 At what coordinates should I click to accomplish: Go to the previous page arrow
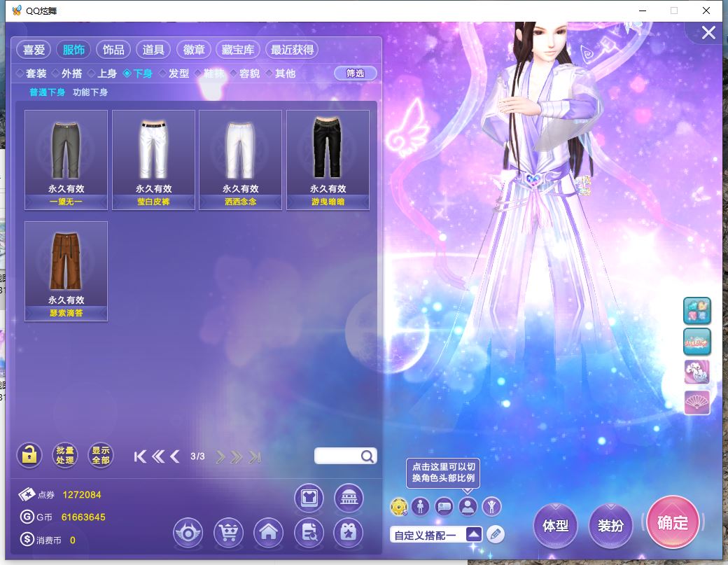174,456
